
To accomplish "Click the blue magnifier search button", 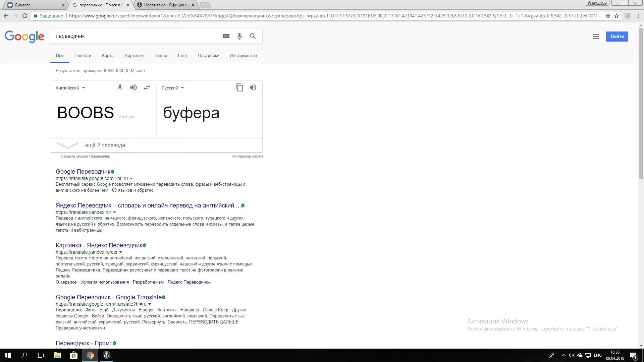I will click(253, 36).
